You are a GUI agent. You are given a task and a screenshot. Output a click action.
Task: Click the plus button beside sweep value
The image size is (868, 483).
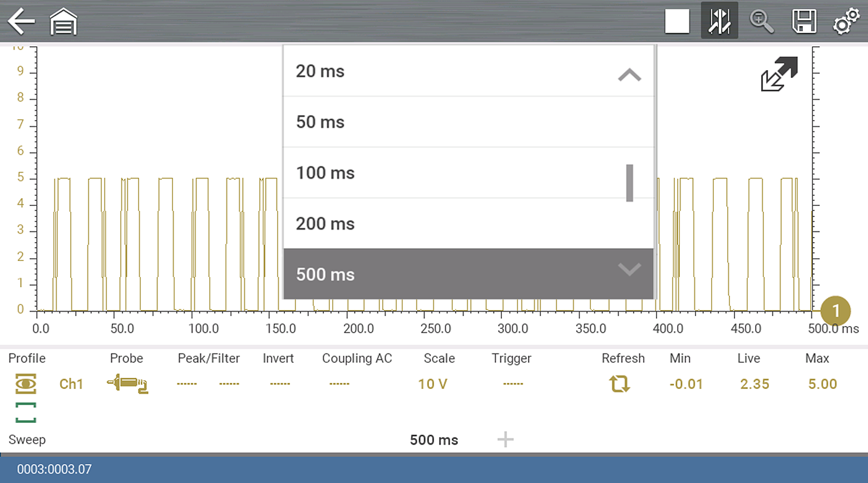pos(505,440)
